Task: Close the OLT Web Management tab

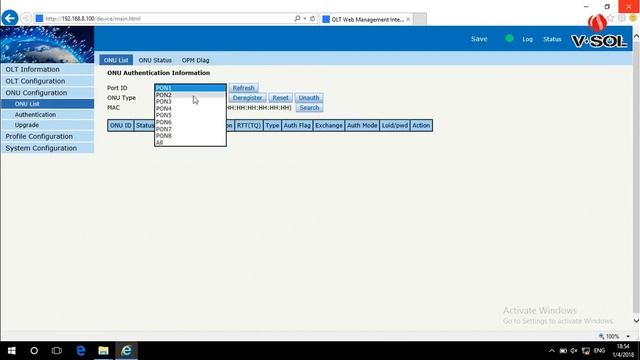Action: [408, 19]
